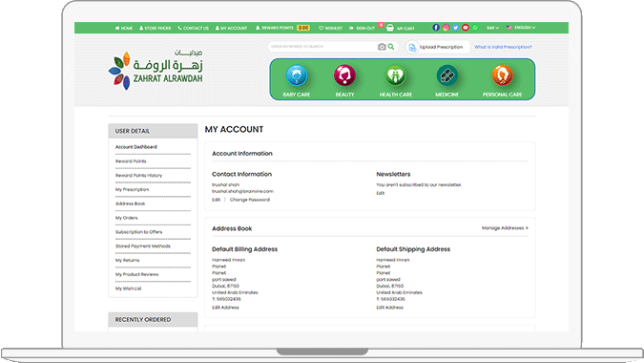Open My Prescription in sidebar
Screen dimensions: 644x363
(132, 189)
